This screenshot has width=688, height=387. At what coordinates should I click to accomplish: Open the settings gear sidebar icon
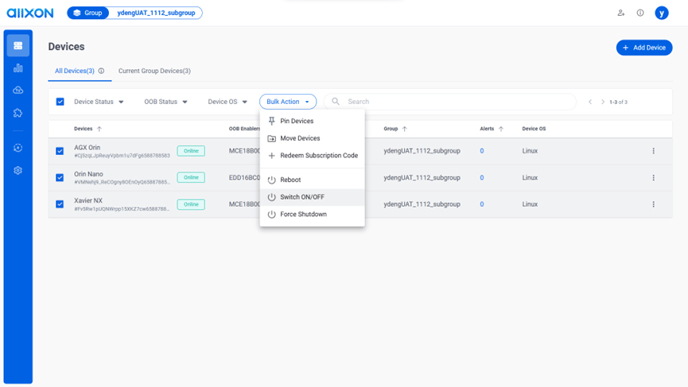click(18, 170)
